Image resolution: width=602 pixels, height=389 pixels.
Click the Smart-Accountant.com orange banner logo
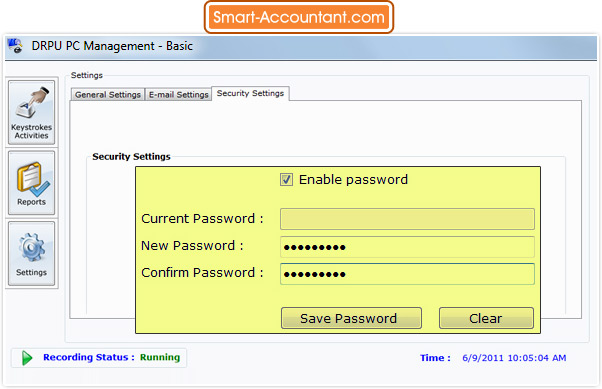[299, 17]
